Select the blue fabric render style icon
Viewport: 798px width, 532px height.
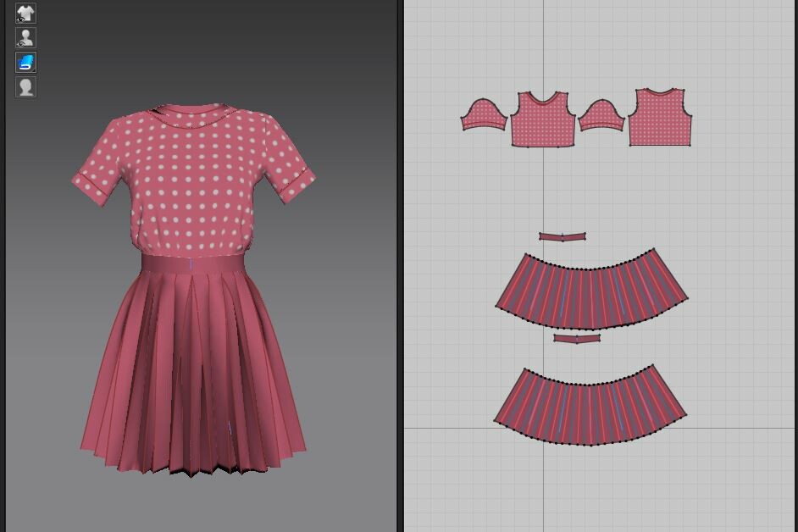pos(25,62)
